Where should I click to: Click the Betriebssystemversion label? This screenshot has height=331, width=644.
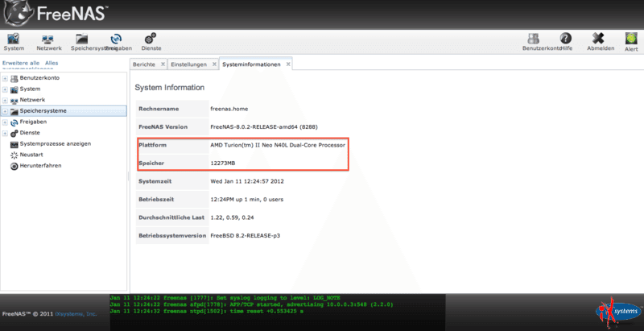(x=172, y=236)
